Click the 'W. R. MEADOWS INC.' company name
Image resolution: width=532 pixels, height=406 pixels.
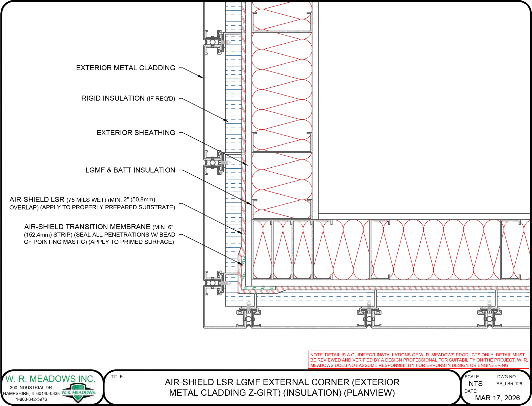(x=50, y=379)
